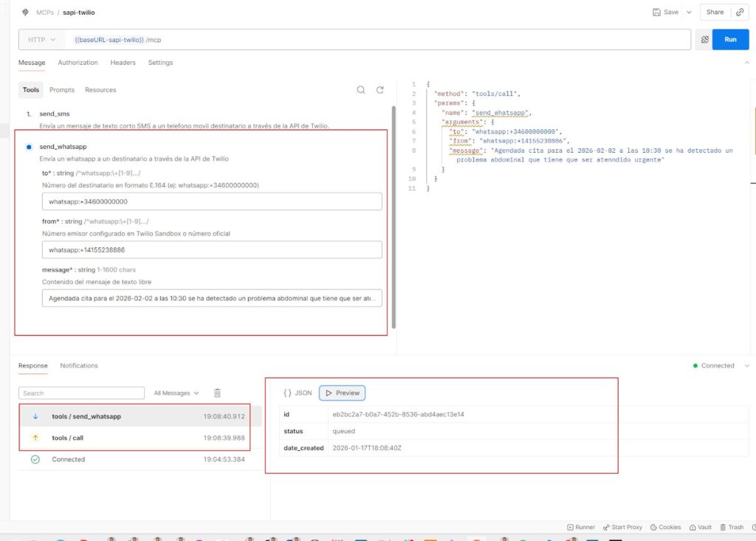756x541 pixels.
Task: Click the message content input field
Action: pos(212,298)
